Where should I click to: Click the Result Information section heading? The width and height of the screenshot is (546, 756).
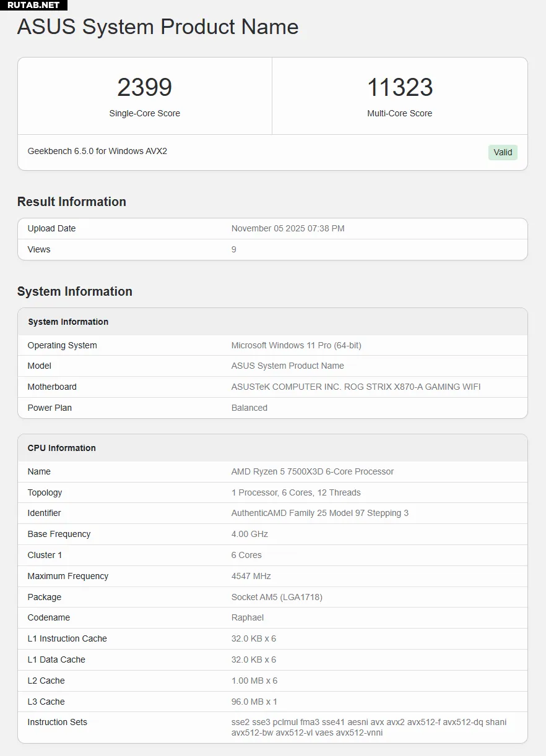click(x=72, y=202)
